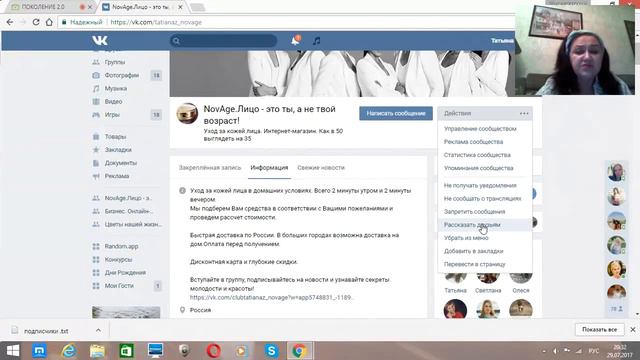Open Skype from taskbar
Screen dimensions: 640x360
pos(271,351)
